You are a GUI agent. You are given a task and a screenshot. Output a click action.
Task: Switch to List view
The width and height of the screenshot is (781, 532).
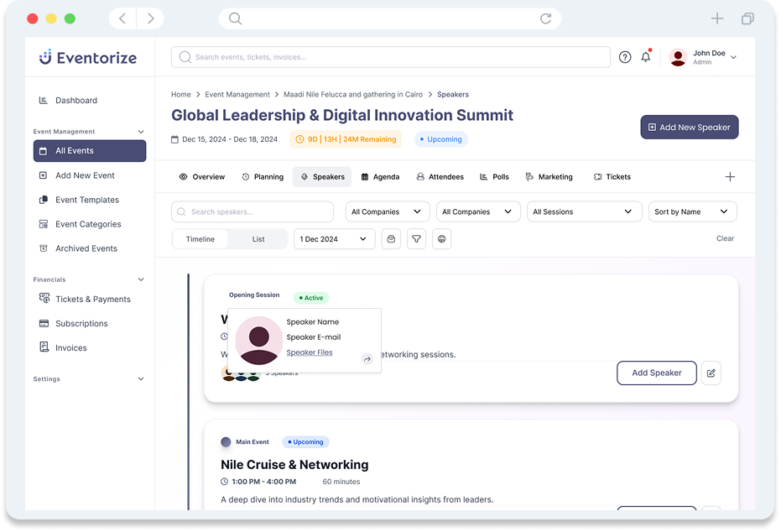pyautogui.click(x=258, y=239)
